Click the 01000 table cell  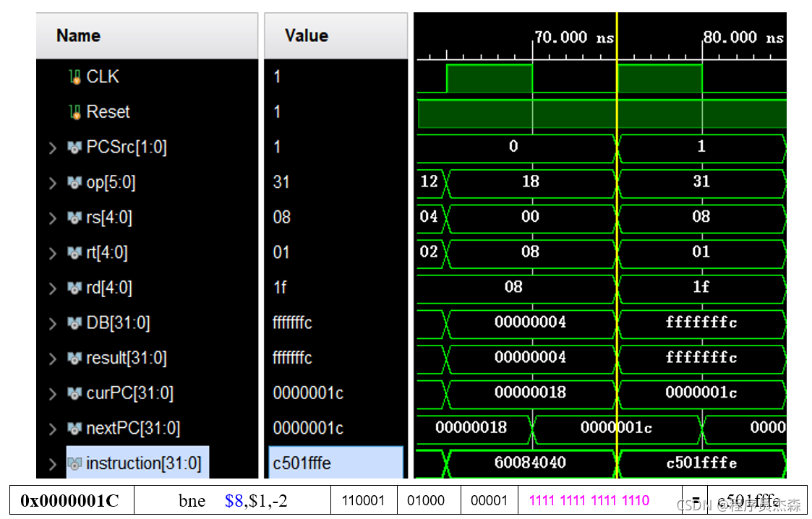point(429,500)
